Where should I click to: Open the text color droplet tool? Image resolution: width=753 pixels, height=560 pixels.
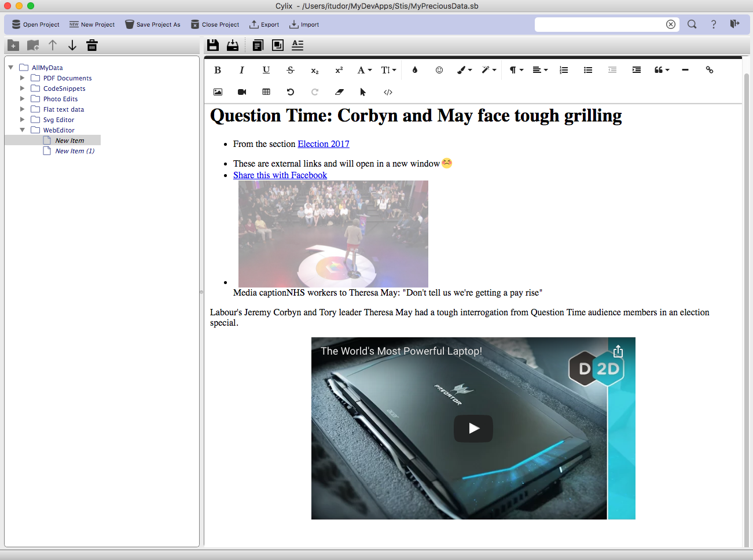415,70
